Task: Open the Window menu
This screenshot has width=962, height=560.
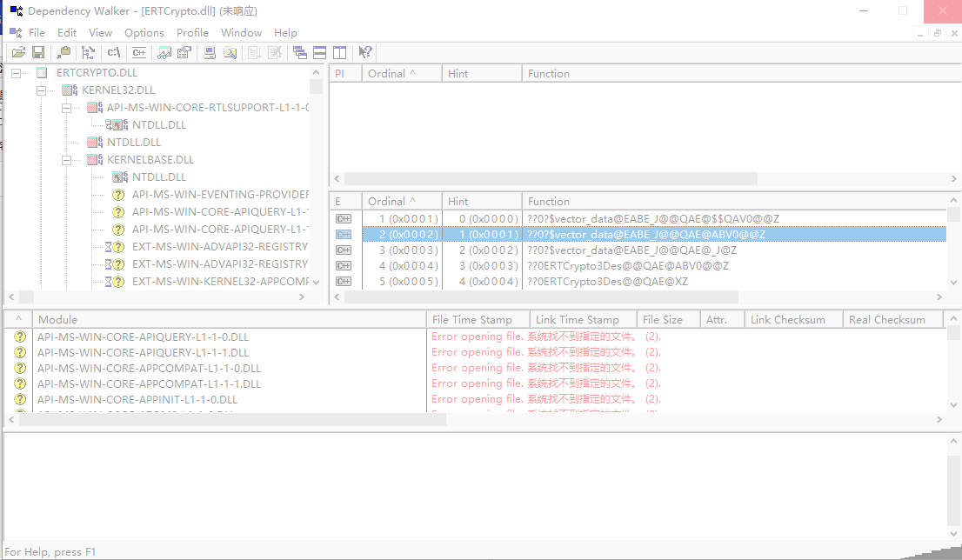Action: [x=241, y=32]
